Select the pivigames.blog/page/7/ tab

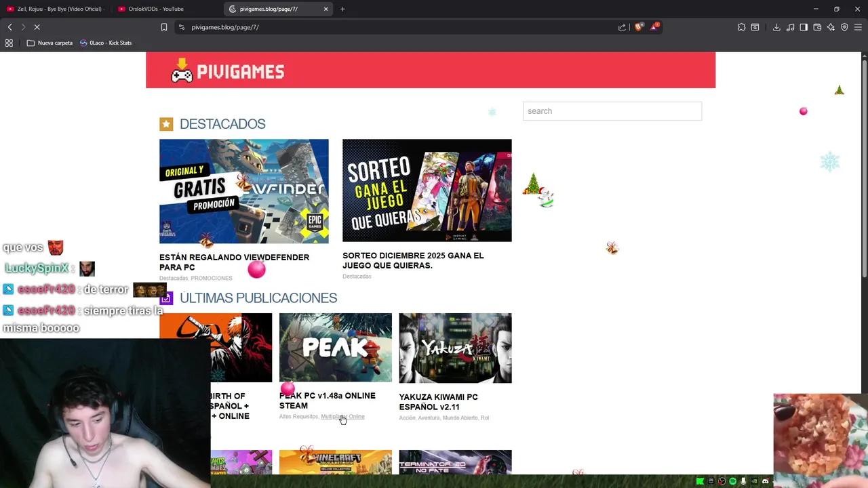(x=278, y=9)
